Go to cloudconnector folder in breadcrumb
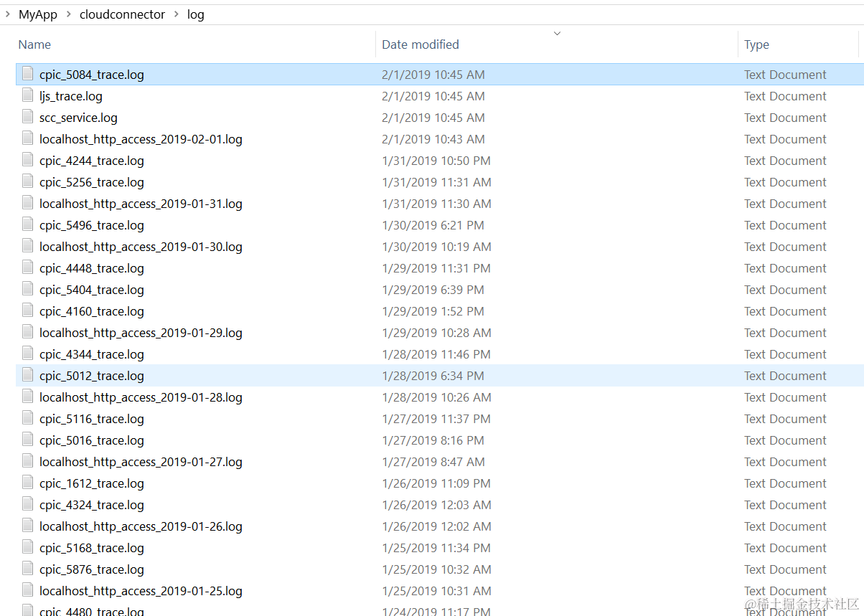Viewport: 864px width, 616px height. click(x=123, y=14)
